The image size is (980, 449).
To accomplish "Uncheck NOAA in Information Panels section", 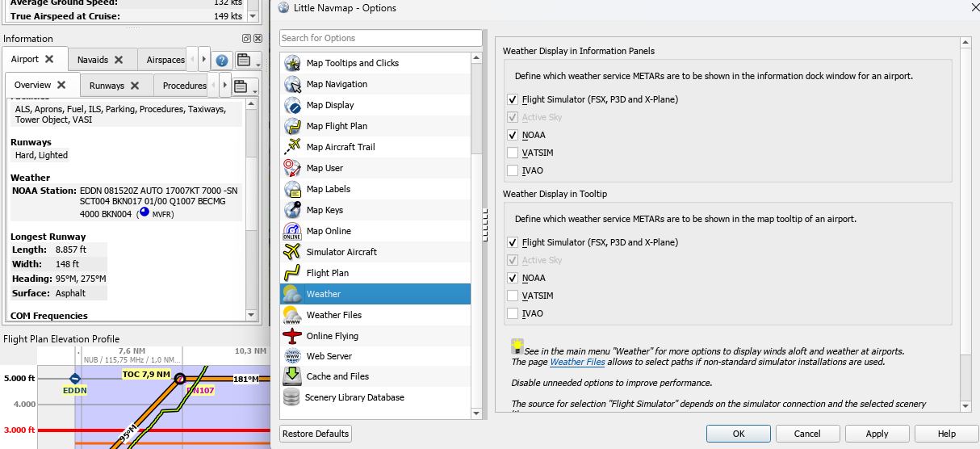I will coord(513,135).
